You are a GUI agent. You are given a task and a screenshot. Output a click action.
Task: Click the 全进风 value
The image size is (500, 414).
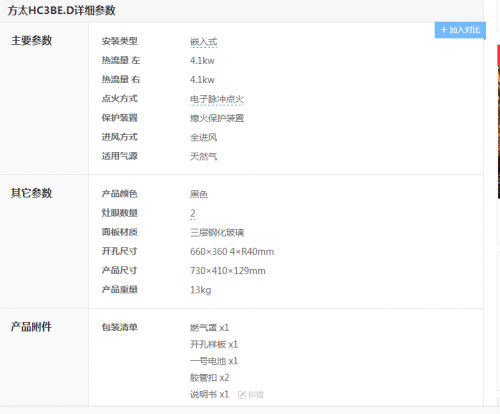click(203, 137)
